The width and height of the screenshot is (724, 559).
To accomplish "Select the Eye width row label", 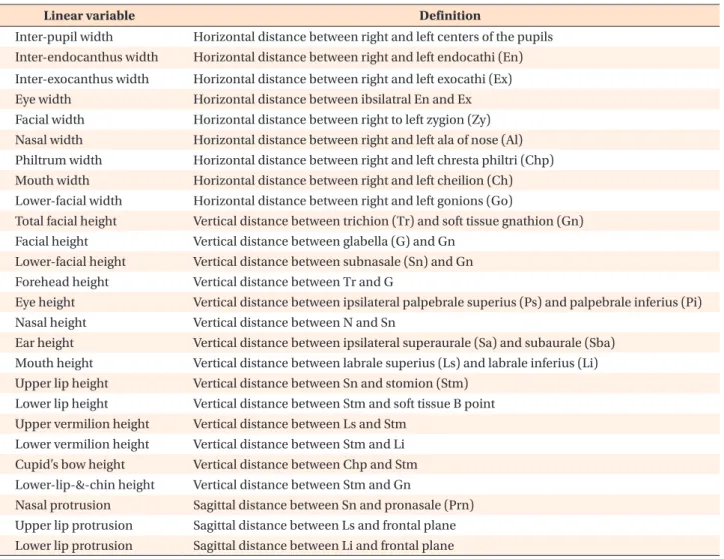I will click(43, 99).
